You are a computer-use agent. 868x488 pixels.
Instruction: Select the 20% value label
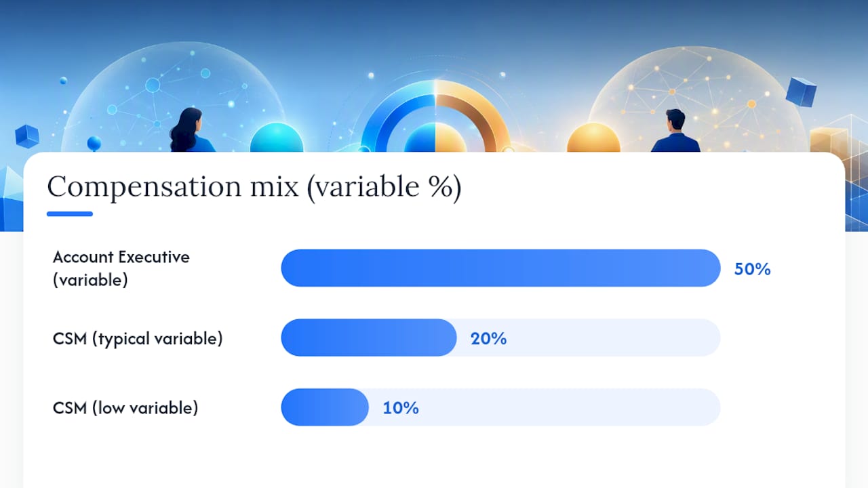[488, 338]
